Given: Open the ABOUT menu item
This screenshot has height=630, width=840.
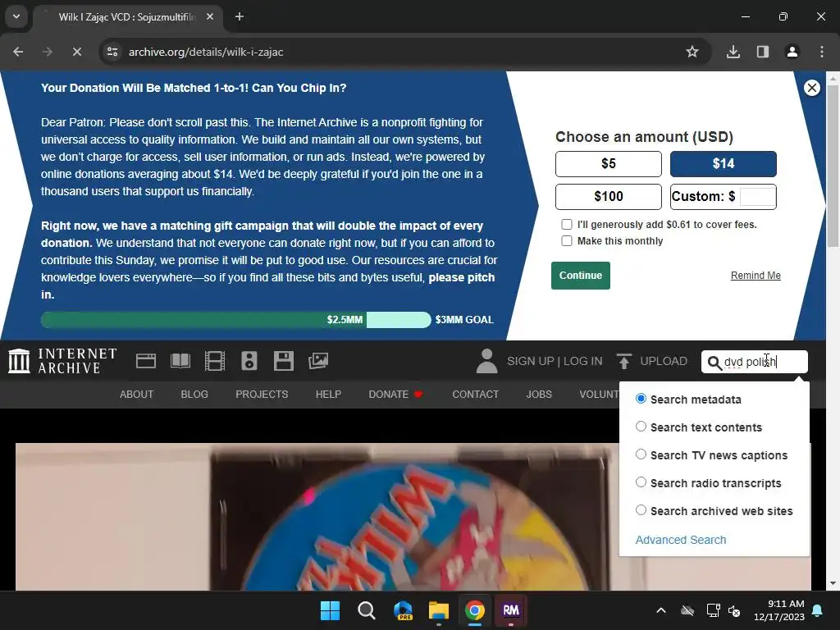Looking at the screenshot, I should pyautogui.click(x=137, y=395).
